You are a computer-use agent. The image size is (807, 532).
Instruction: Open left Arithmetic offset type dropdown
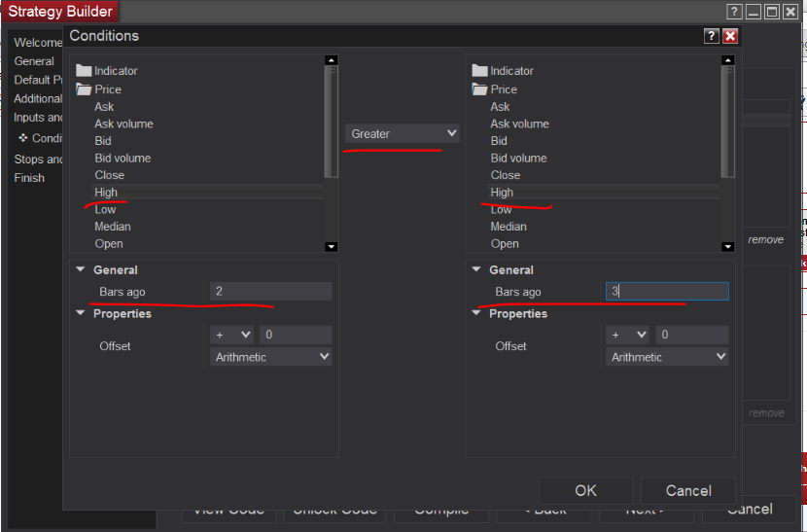tap(270, 357)
